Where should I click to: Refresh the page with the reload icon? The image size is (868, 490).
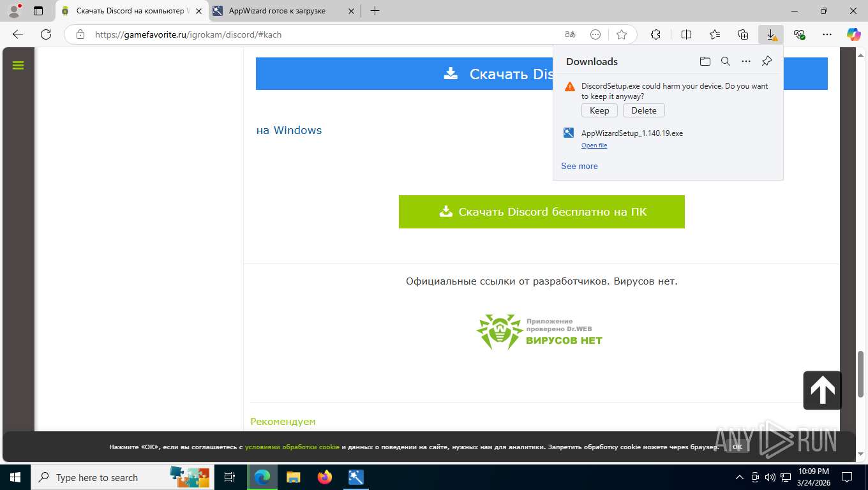point(46,34)
